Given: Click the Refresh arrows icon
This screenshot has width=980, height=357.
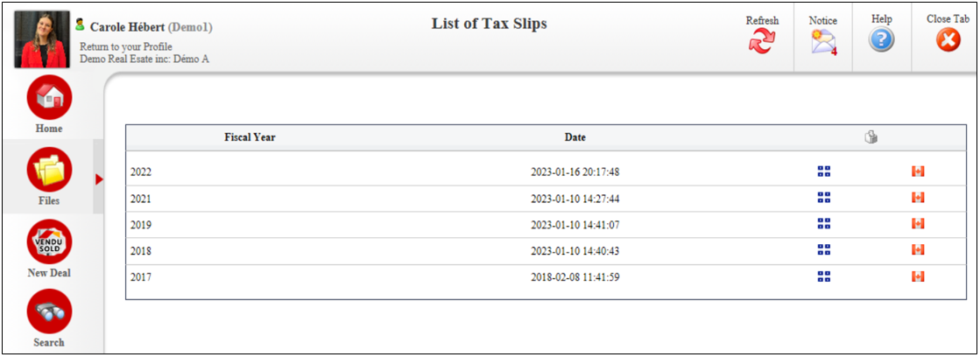Looking at the screenshot, I should point(762,42).
